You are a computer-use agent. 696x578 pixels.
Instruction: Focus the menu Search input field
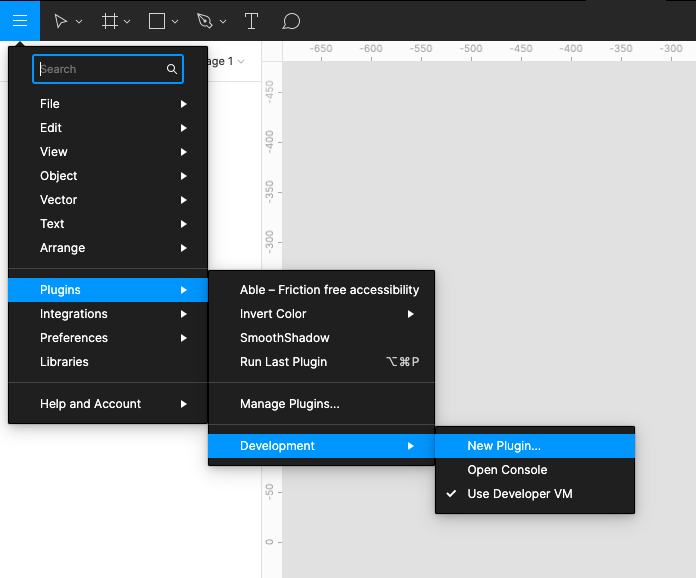(100, 69)
